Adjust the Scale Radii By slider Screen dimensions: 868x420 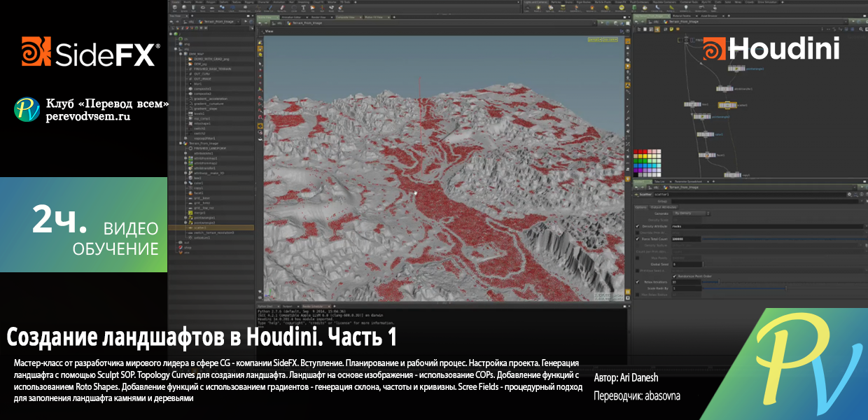pyautogui.click(x=785, y=288)
